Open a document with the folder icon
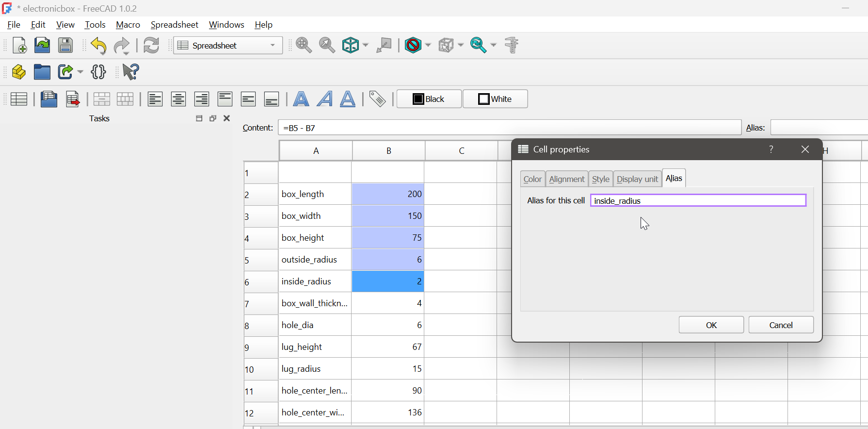This screenshot has height=429, width=868. click(x=42, y=46)
